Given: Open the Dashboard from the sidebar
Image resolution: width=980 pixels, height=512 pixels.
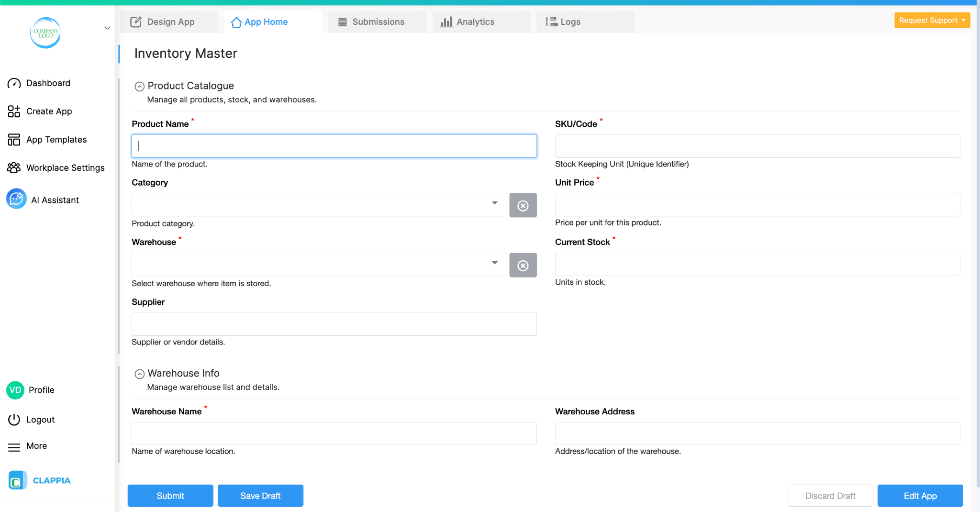Looking at the screenshot, I should pyautogui.click(x=48, y=83).
